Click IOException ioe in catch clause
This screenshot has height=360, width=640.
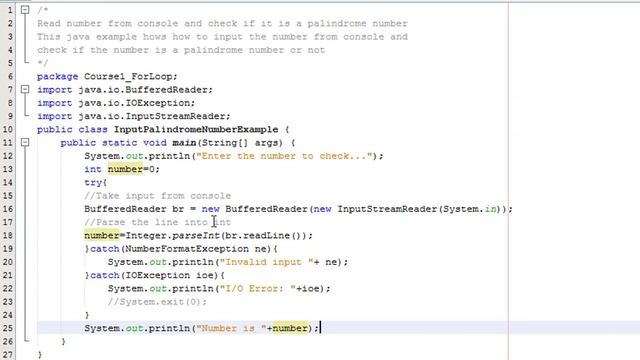pos(169,276)
